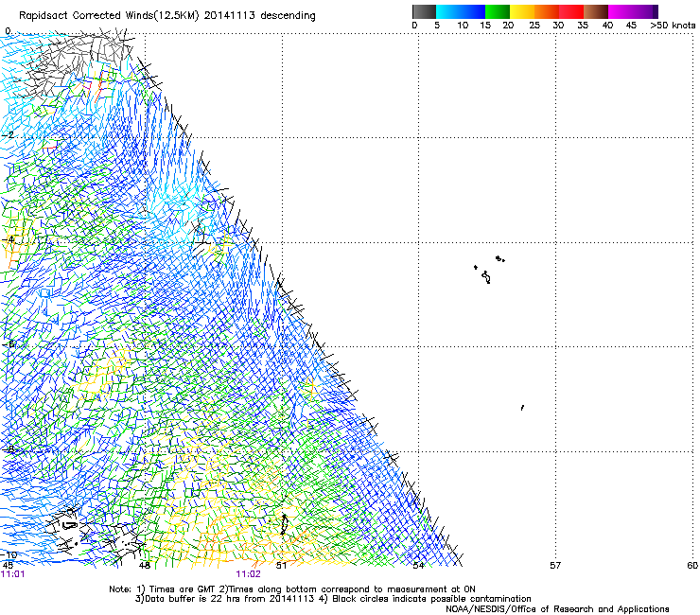The height and width of the screenshot is (615, 700).
Task: Click the small island near longitude 56, latitude -7
Action: click(x=522, y=408)
